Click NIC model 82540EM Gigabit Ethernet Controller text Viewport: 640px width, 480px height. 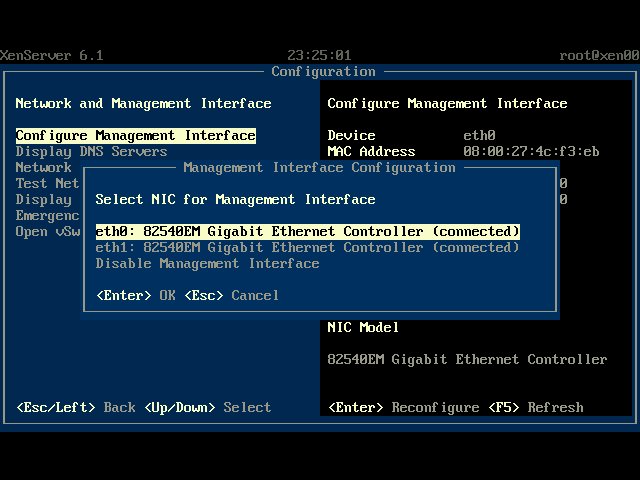tap(467, 360)
